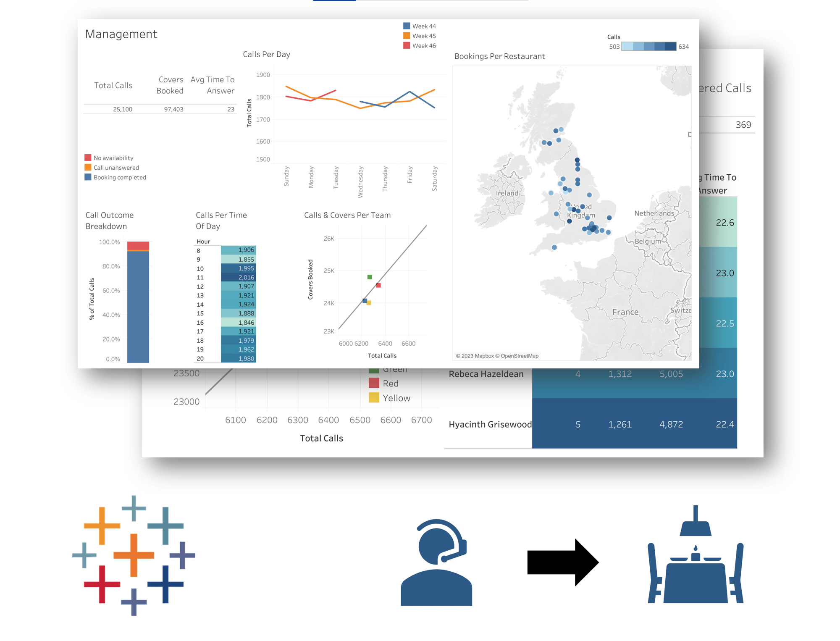Click the yellow team scatter point
The height and width of the screenshot is (641, 840).
click(369, 302)
